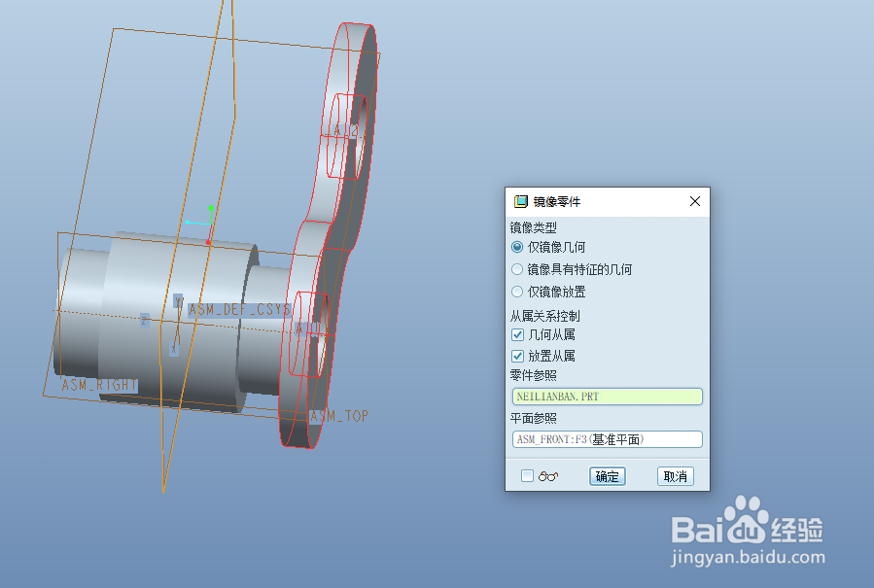Screen dimensions: 874x588
Task: Click the 确定 button
Action: [x=607, y=476]
